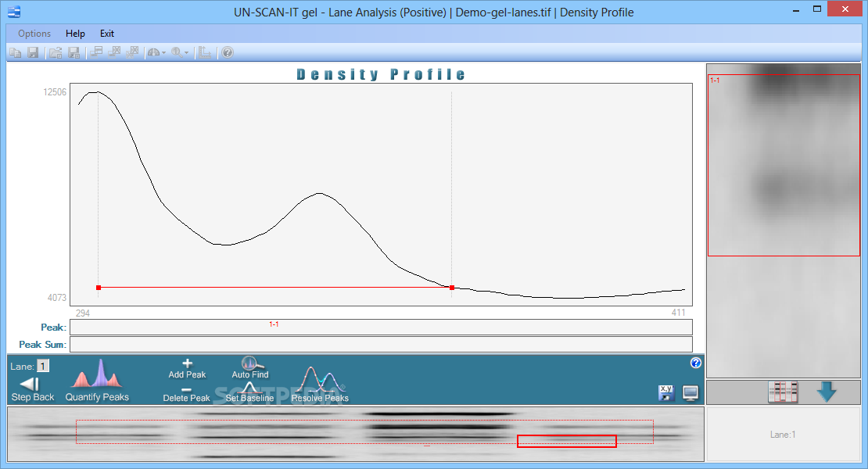868x469 pixels.
Task: Open the Options menu
Action: pyautogui.click(x=34, y=34)
